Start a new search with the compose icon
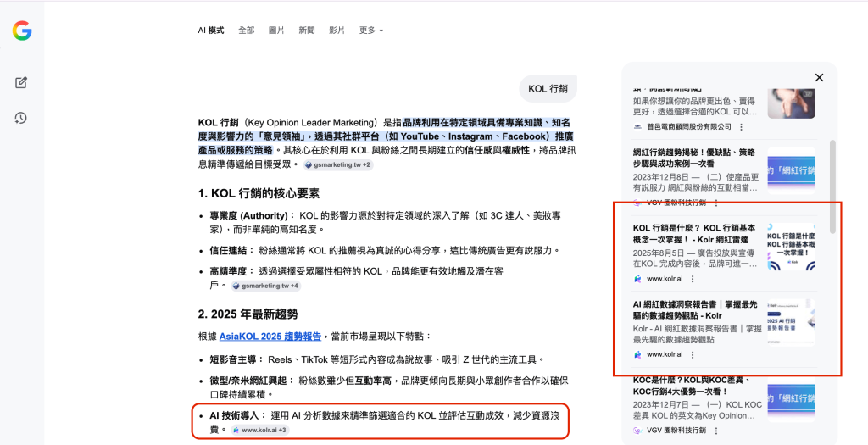868x445 pixels. (x=21, y=82)
